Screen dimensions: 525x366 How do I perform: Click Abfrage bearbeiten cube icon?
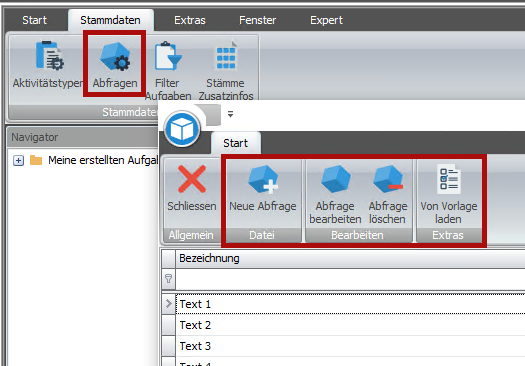coord(335,179)
